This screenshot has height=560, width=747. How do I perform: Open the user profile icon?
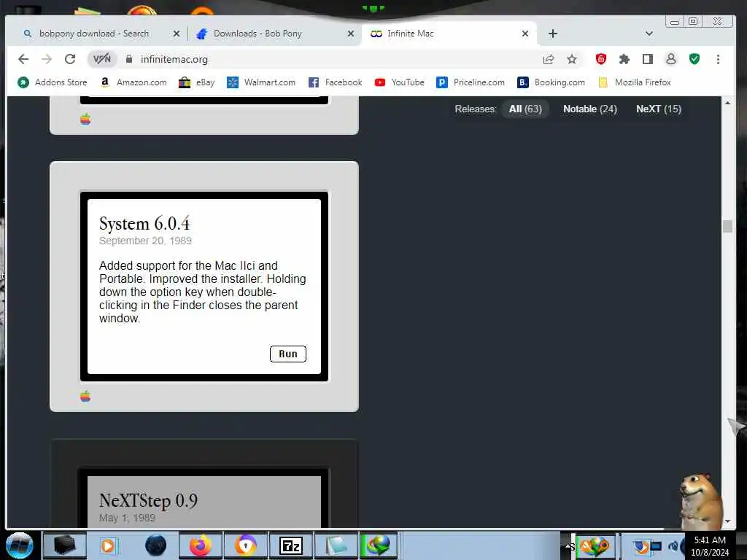pyautogui.click(x=671, y=59)
